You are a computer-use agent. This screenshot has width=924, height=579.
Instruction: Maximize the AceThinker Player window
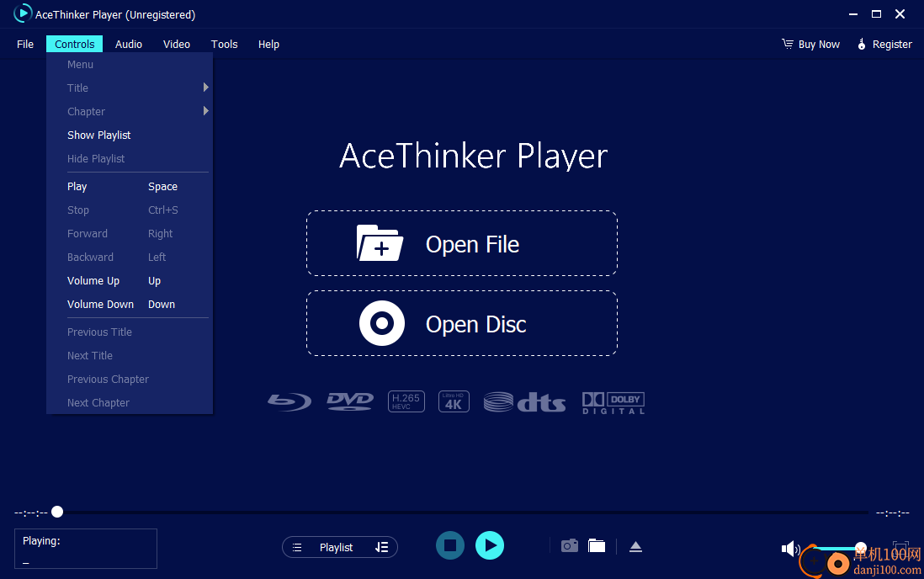[x=876, y=14]
